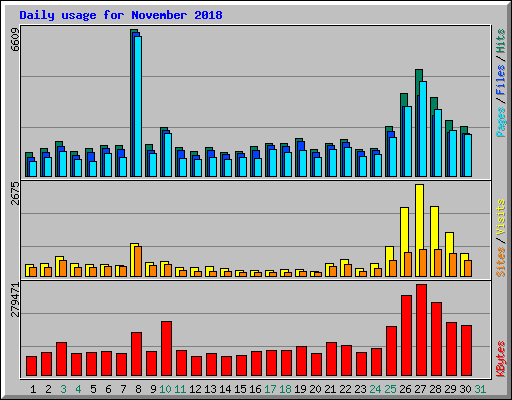Click the red KBytes bar for day 10

pos(166,349)
